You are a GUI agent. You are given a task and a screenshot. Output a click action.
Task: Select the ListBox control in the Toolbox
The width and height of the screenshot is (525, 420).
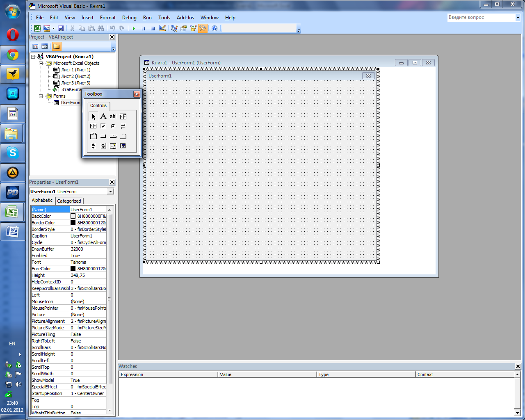93,126
